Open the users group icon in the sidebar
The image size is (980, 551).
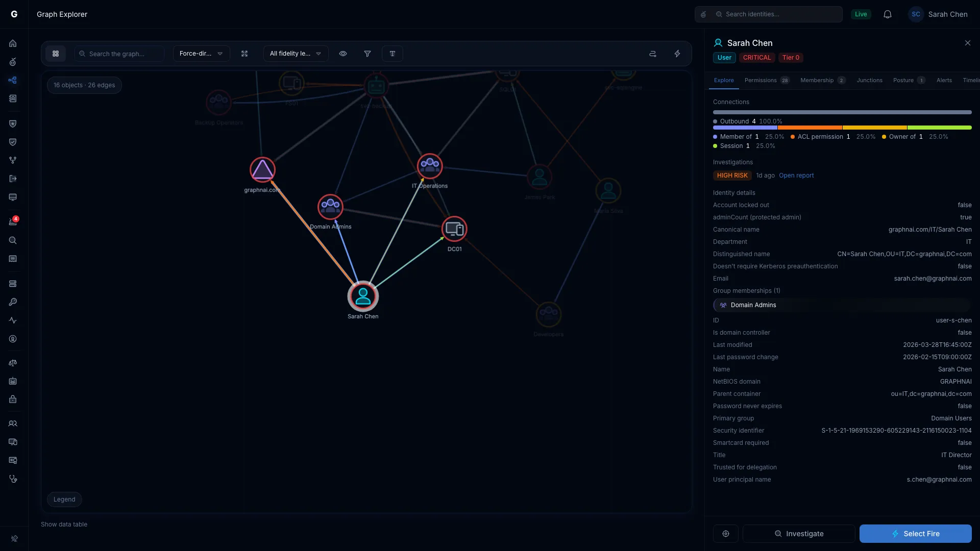coord(13,423)
